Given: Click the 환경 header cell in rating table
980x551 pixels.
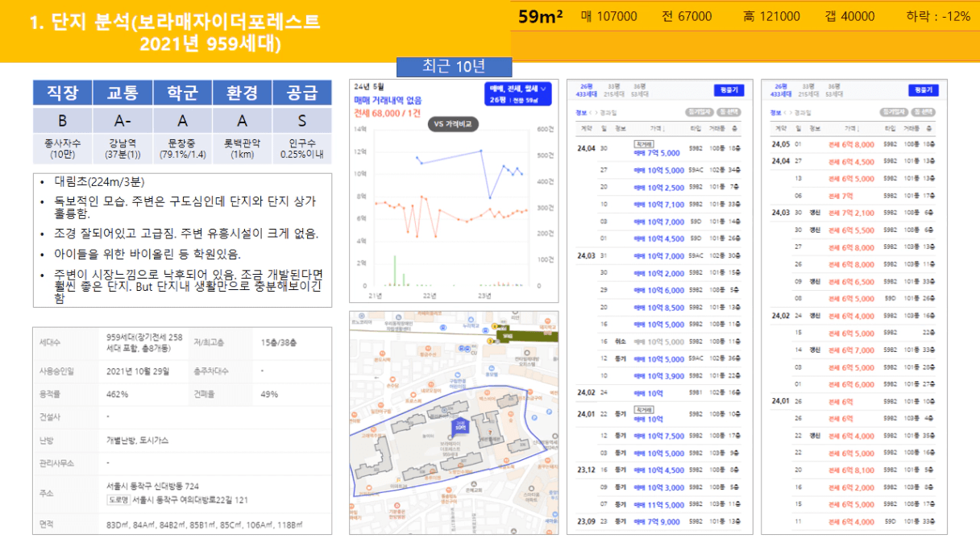Looking at the screenshot, I should 242,93.
